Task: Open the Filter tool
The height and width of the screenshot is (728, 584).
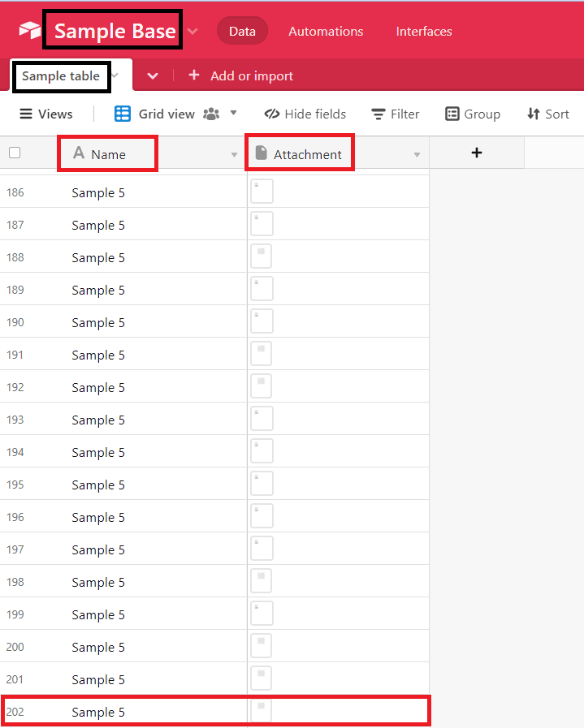Action: [395, 114]
